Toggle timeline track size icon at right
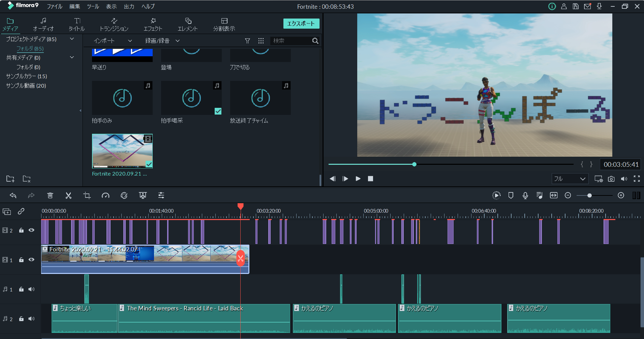The height and width of the screenshot is (339, 644). pyautogui.click(x=636, y=195)
